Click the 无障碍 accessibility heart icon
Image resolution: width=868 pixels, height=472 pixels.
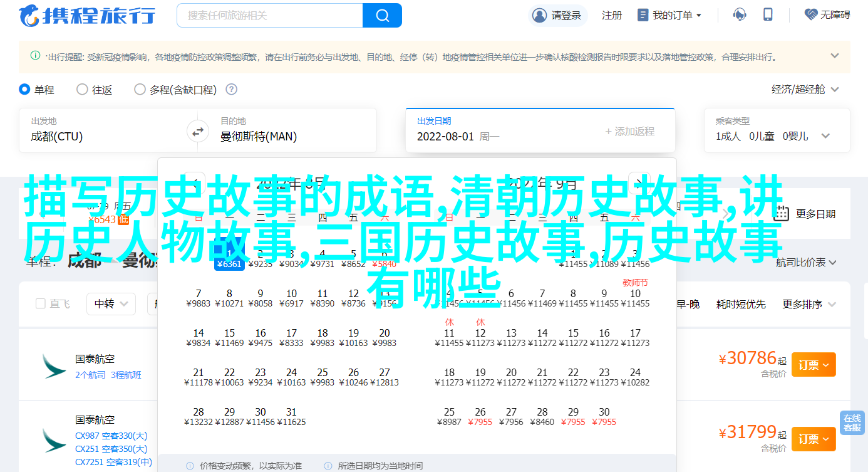(x=811, y=15)
